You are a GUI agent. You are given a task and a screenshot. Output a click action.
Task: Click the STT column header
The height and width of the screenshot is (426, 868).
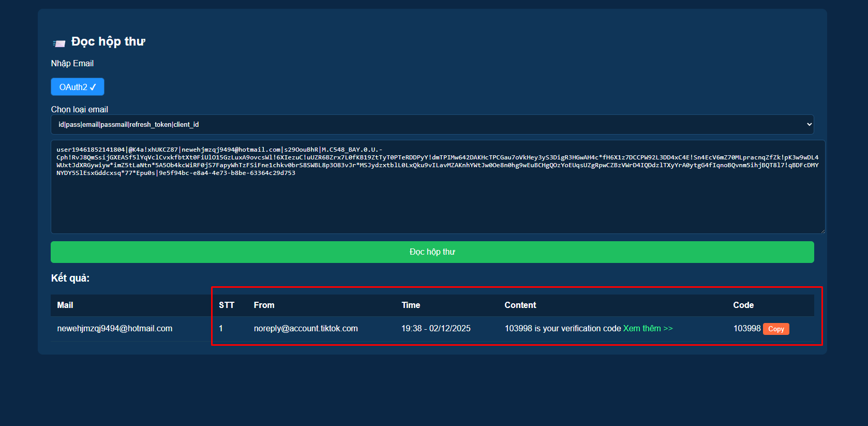click(227, 305)
